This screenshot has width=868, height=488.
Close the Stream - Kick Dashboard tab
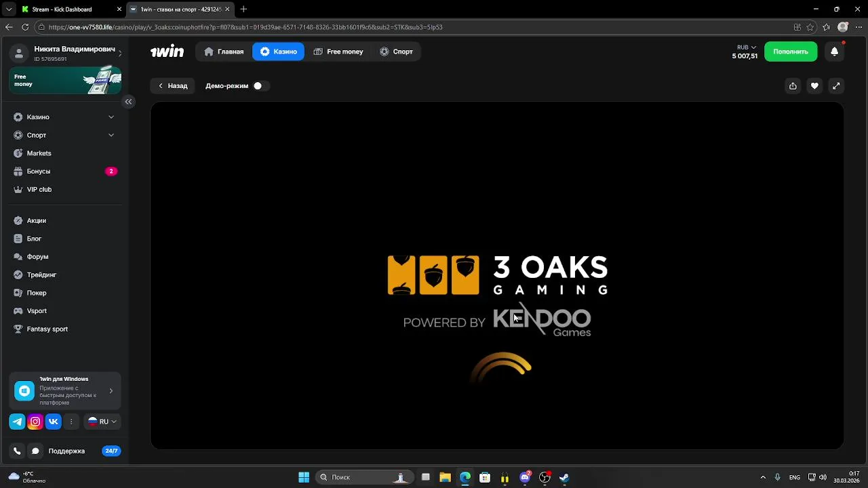[x=119, y=9]
